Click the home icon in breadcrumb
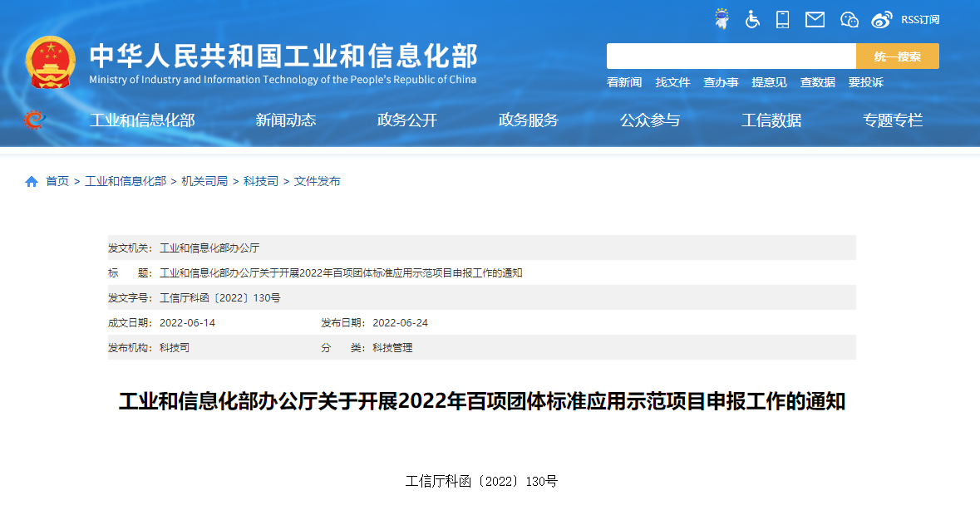 point(32,181)
